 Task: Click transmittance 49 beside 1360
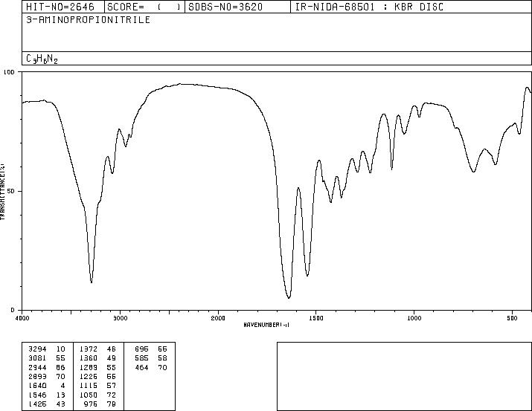click(x=112, y=358)
